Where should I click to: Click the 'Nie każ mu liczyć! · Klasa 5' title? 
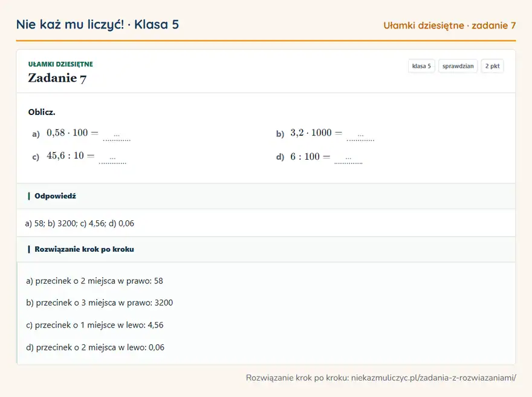coord(97,25)
